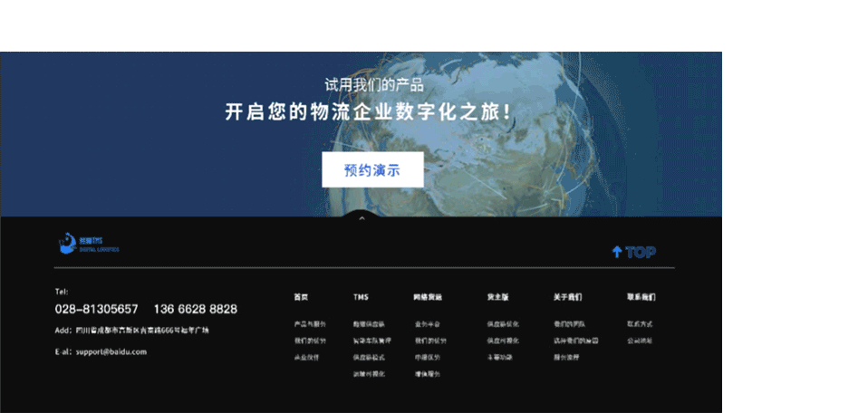This screenshot has height=413, width=868.
Task: Click phone number 028-81305657
Action: tap(96, 309)
